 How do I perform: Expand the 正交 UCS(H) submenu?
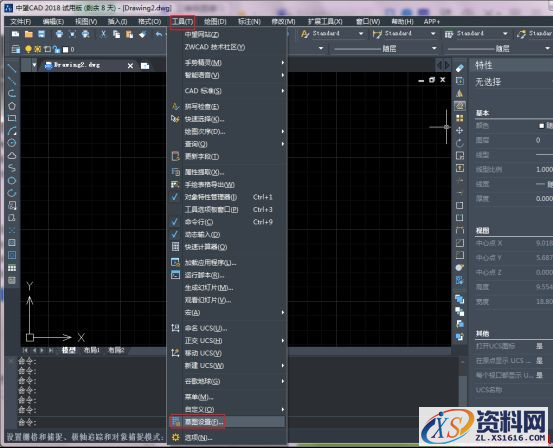227,341
